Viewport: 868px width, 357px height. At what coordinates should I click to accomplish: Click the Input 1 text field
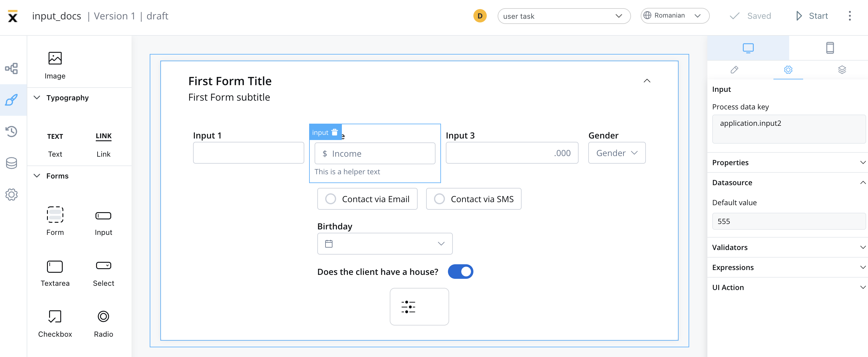pos(248,153)
